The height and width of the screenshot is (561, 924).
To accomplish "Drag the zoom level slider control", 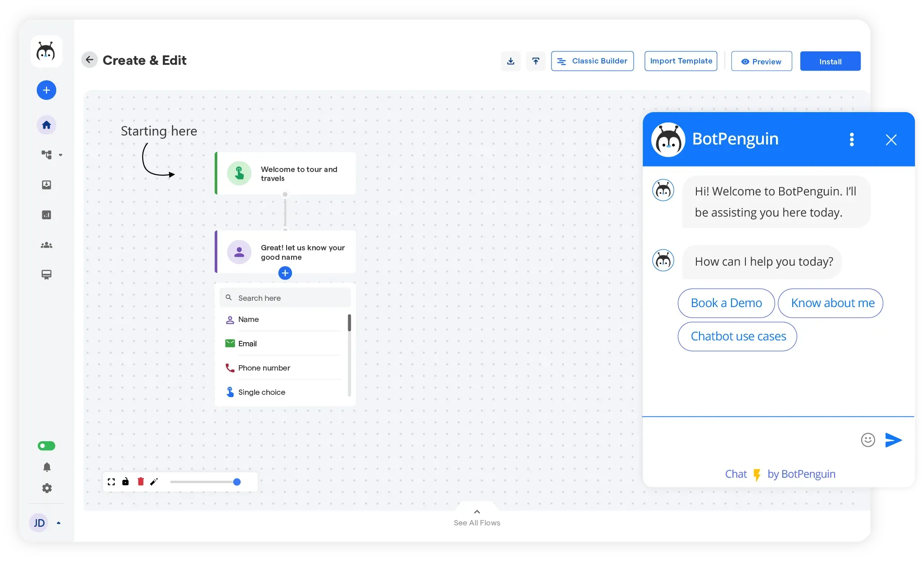I will (237, 482).
